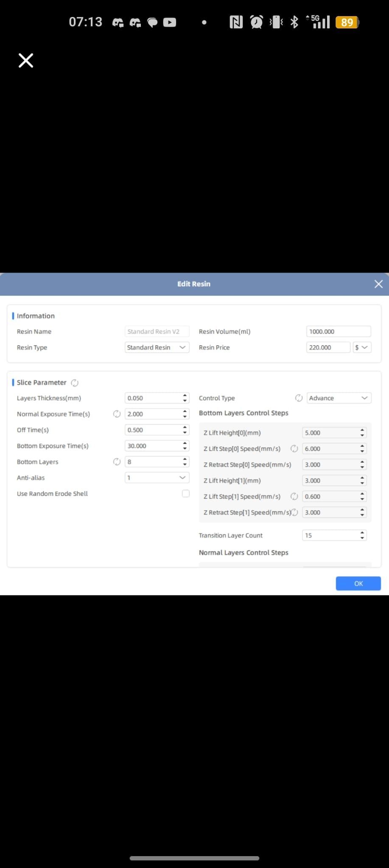Adjust Z Lift Step[0] Speed spinner arrows

(362, 448)
